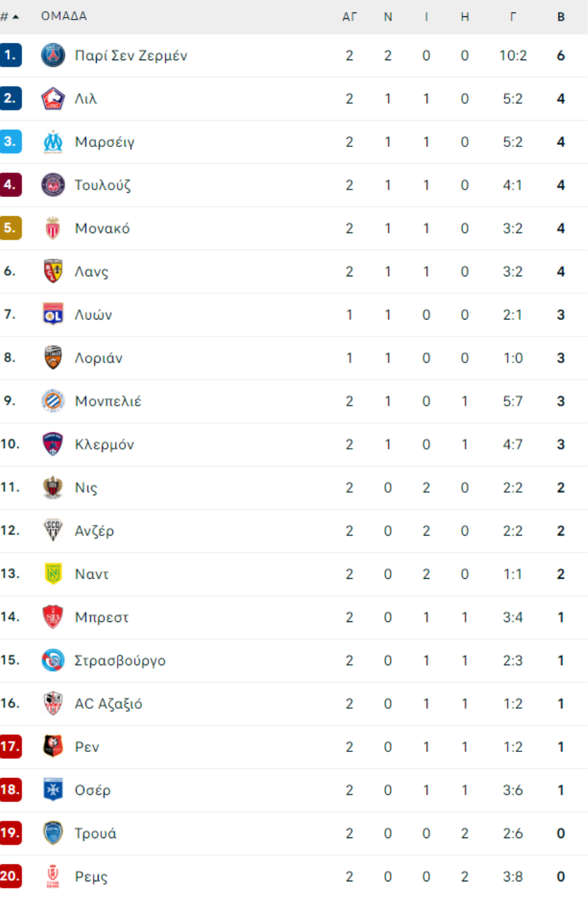Sort standings by points column Β
The image size is (588, 897).
tap(561, 17)
